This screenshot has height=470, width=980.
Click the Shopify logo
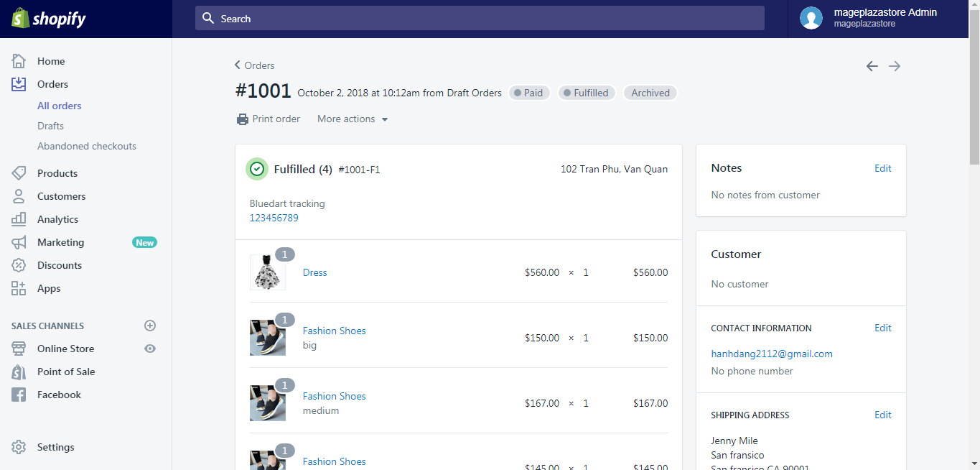48,19
